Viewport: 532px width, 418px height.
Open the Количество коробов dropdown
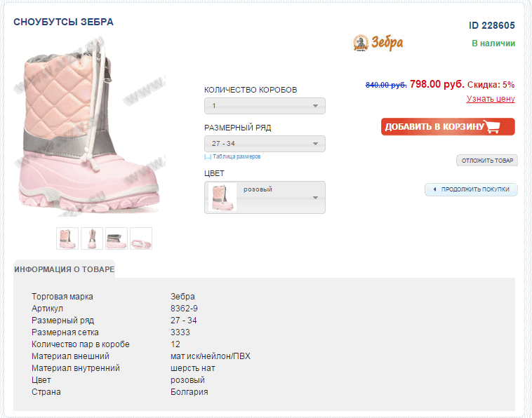tap(265, 106)
